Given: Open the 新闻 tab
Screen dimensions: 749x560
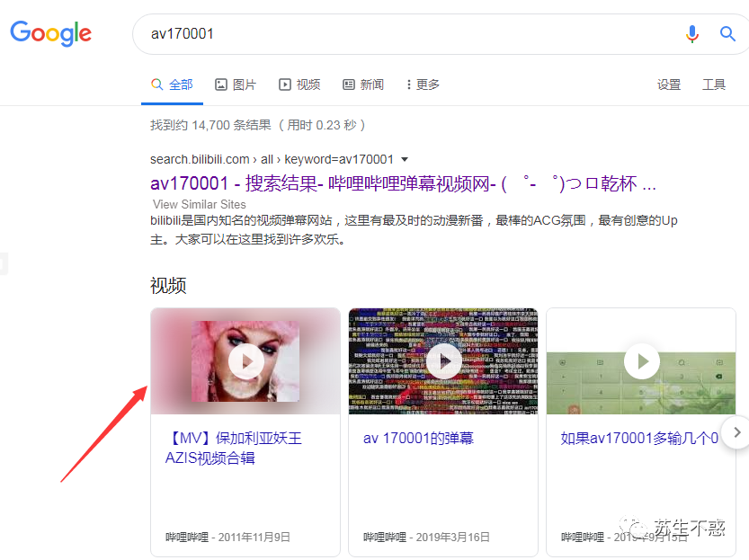Looking at the screenshot, I should pos(363,84).
